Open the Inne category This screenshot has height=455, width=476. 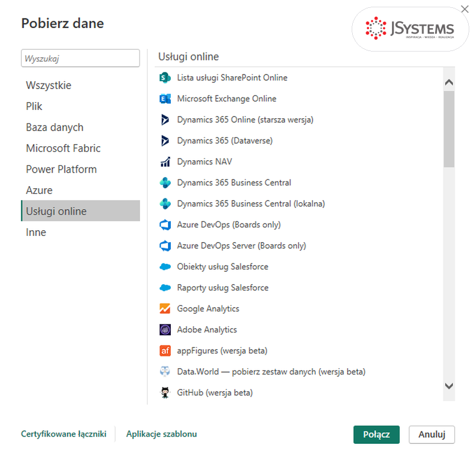(x=81, y=233)
